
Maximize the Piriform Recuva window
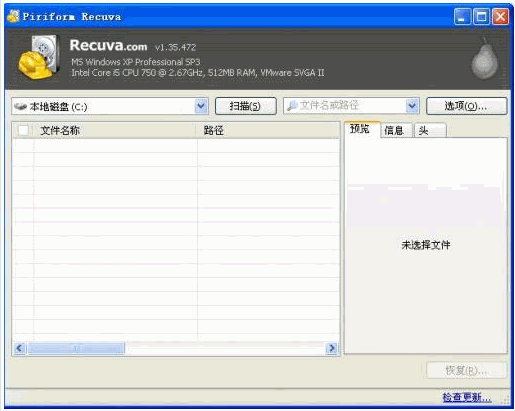[x=481, y=17]
